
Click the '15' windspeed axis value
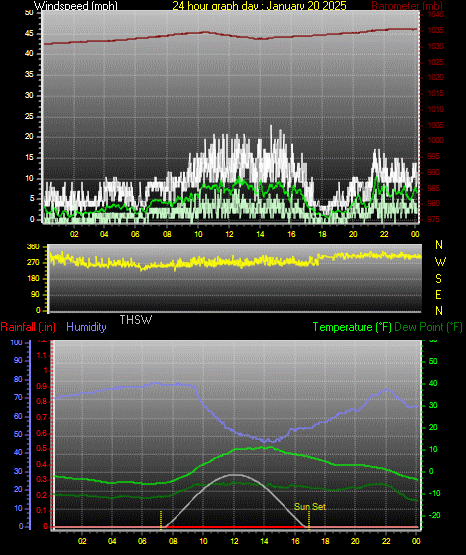[x=29, y=158]
